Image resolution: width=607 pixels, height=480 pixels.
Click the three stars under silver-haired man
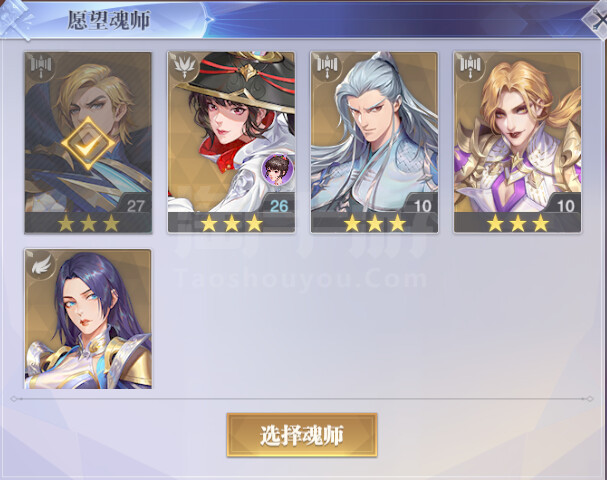(x=374, y=223)
